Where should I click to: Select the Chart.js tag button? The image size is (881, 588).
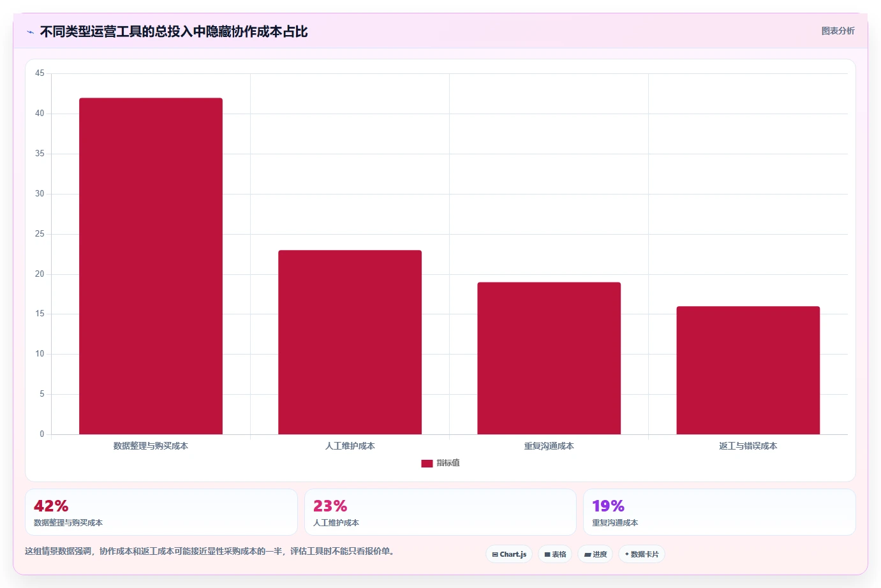click(509, 554)
